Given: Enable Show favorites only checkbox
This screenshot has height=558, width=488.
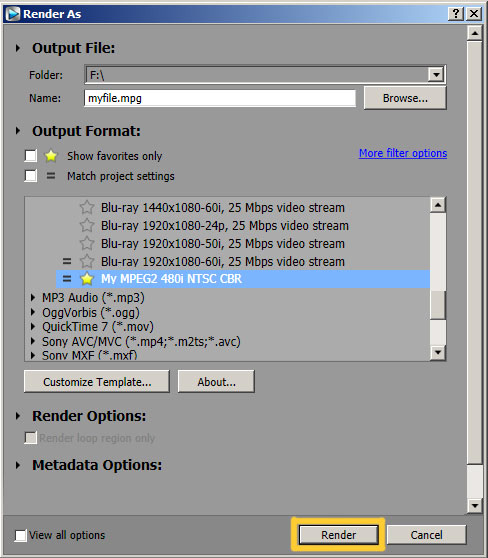Looking at the screenshot, I should [x=31, y=156].
